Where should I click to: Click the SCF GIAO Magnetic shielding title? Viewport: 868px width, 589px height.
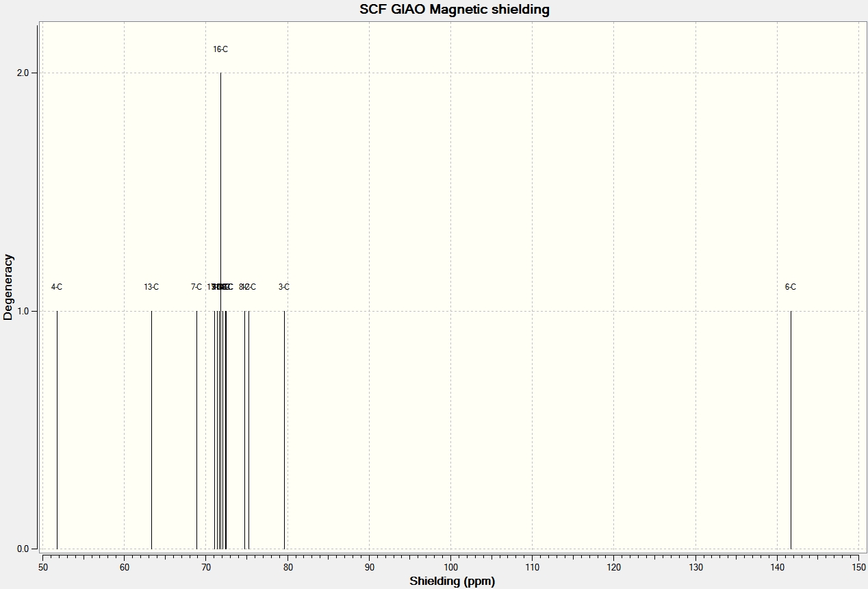coord(455,10)
